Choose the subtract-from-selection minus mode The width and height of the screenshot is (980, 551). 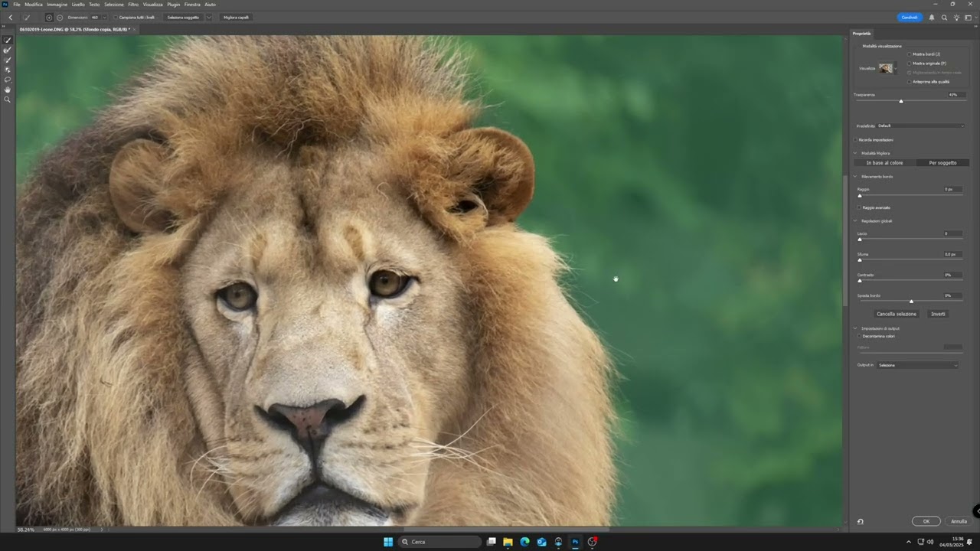click(x=60, y=17)
